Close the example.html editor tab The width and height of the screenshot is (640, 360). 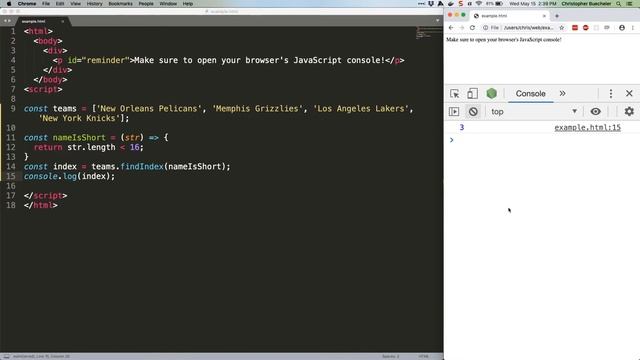point(62,21)
